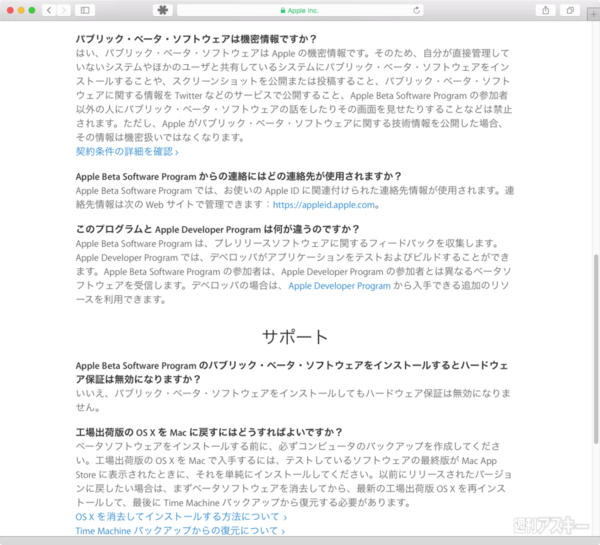Zoom the window with green button

pyautogui.click(x=32, y=10)
